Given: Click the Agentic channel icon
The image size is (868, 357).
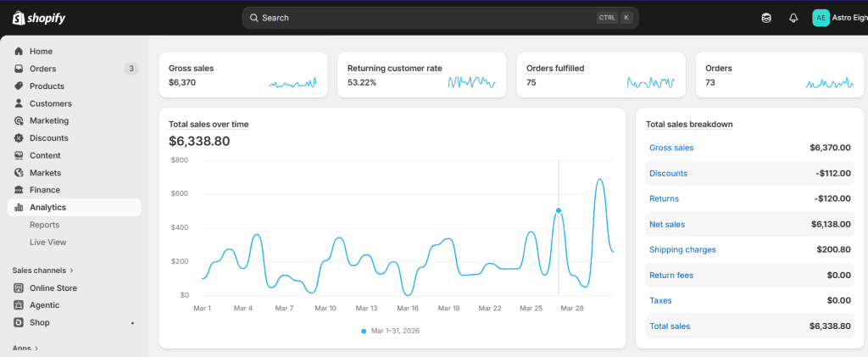Looking at the screenshot, I should pos(19,305).
